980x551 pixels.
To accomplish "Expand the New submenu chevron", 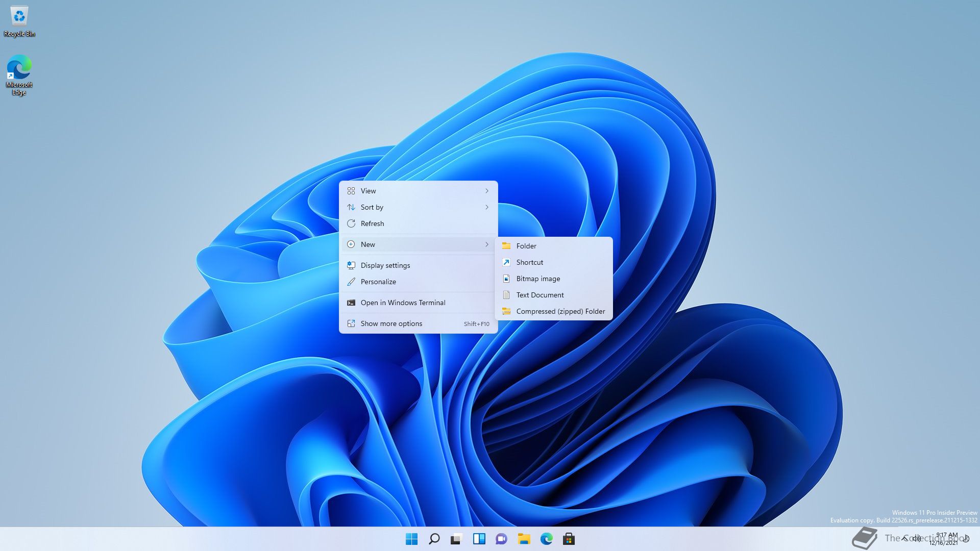I will click(x=487, y=244).
